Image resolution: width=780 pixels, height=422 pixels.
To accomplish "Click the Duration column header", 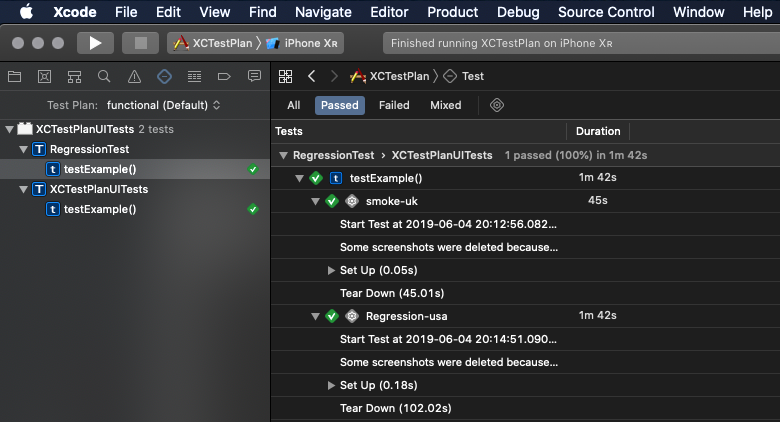I will 598,131.
